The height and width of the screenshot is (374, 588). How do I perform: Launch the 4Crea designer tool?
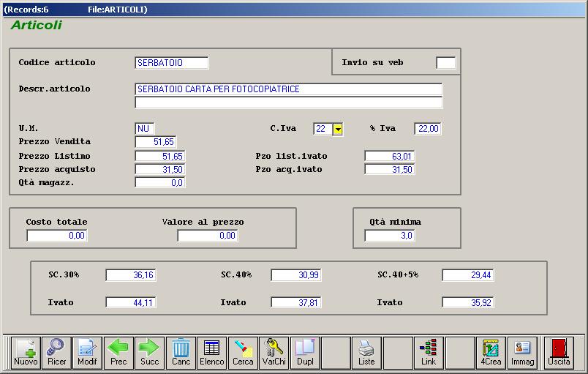pos(491,353)
